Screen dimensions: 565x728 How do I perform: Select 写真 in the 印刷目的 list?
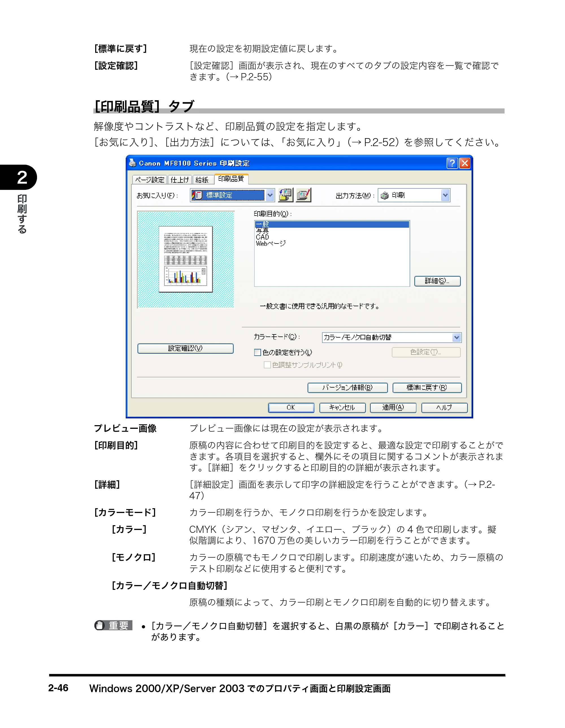[x=332, y=231]
